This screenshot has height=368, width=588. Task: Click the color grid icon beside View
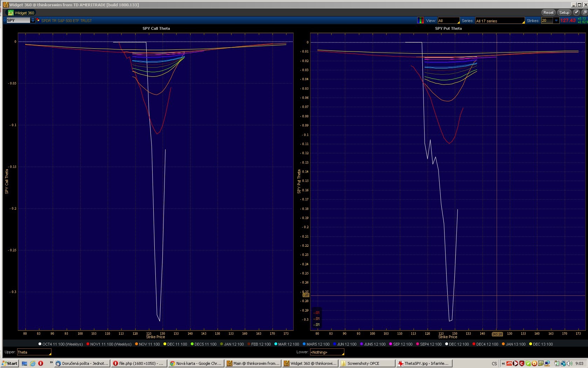(420, 21)
